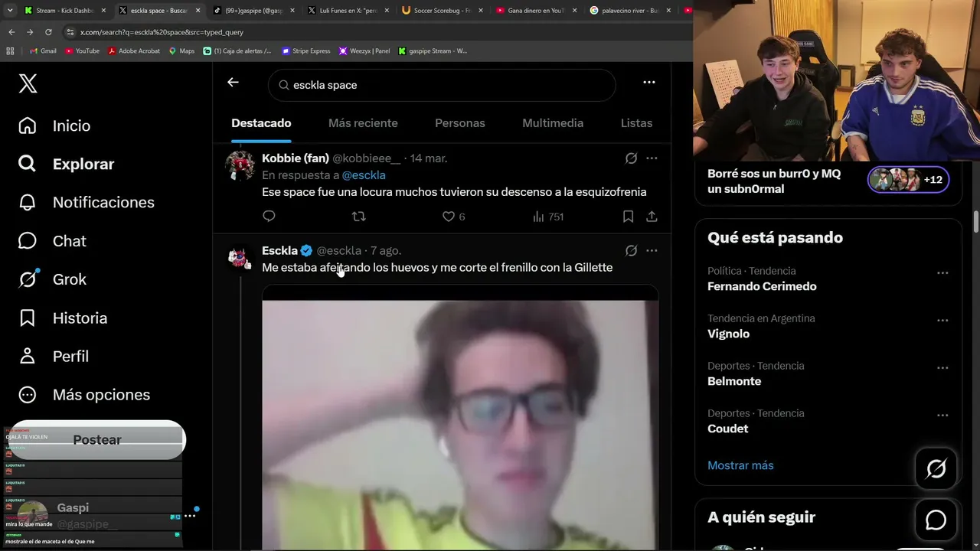Image resolution: width=980 pixels, height=551 pixels.
Task: View analytics of Kobbie's tweet
Action: (548, 217)
